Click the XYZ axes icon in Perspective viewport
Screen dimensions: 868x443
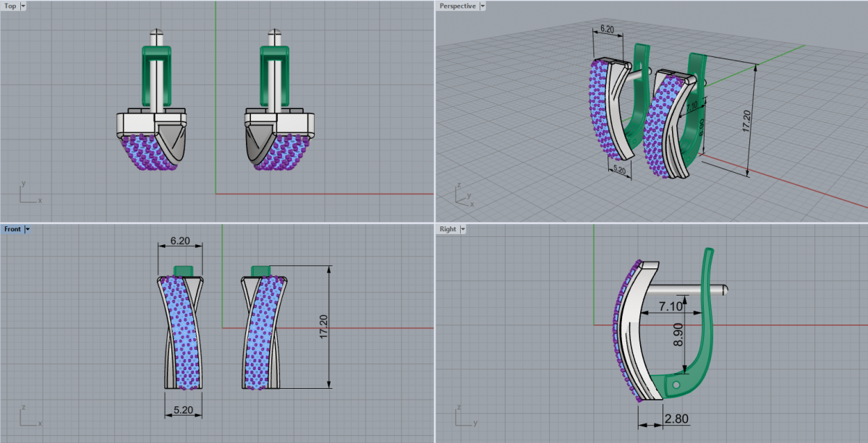pos(463,195)
